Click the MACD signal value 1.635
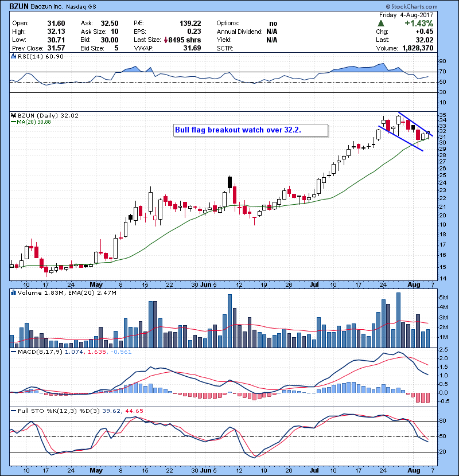Screen dimensions: 459x476 click(x=97, y=352)
